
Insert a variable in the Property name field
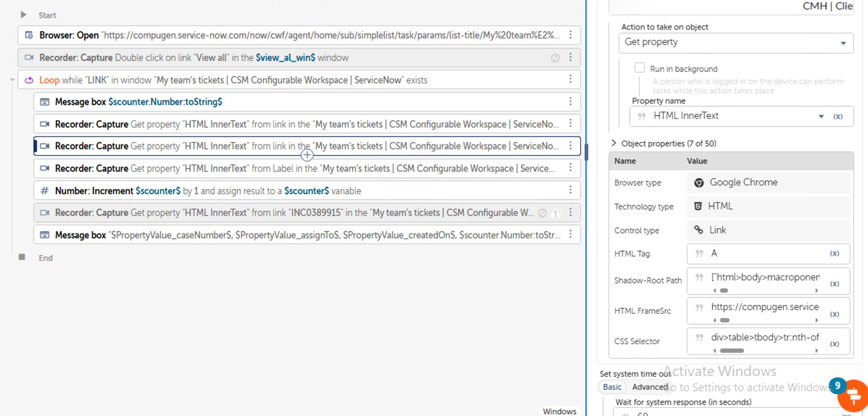(838, 116)
